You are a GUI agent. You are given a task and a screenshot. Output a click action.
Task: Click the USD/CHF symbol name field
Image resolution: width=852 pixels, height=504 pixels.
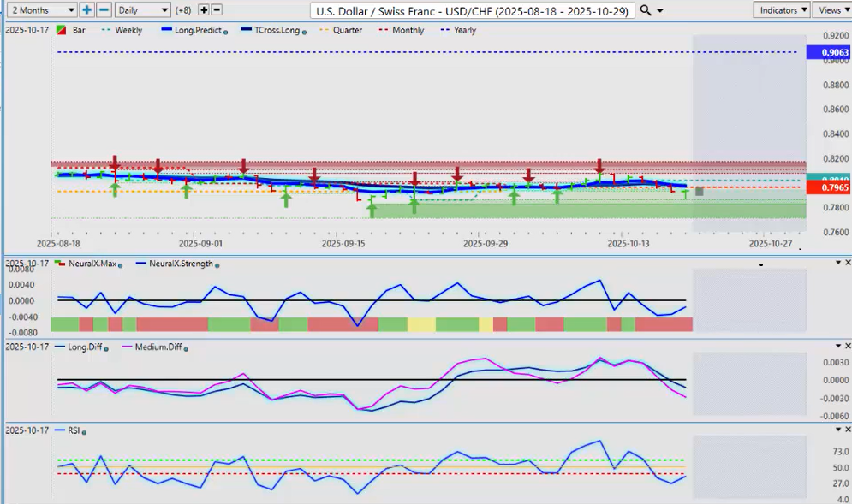[473, 10]
